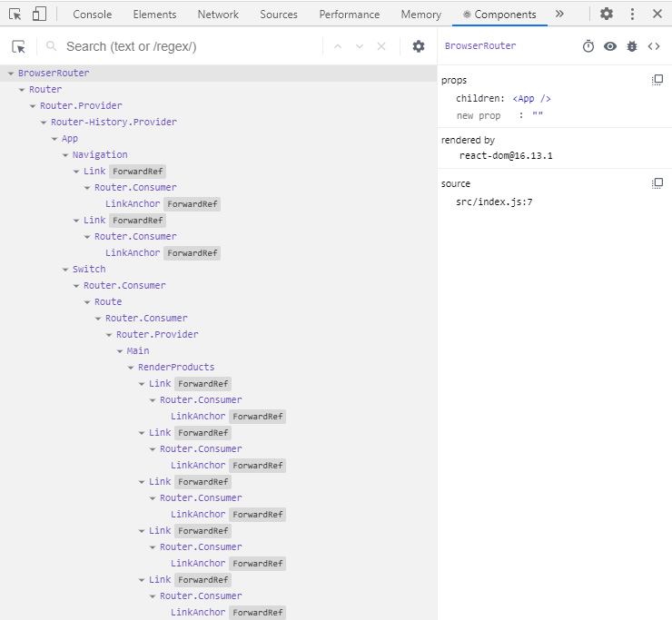Copy props to clipboard icon
672x620 pixels.
point(657,80)
